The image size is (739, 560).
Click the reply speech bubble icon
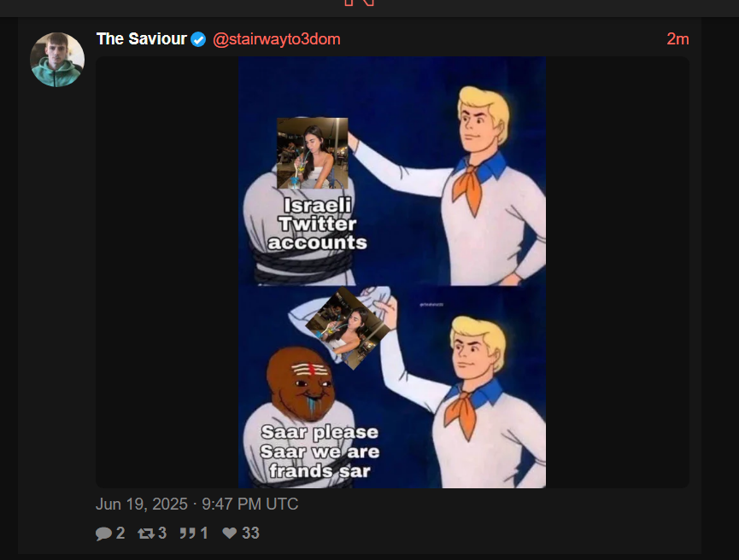tap(103, 534)
